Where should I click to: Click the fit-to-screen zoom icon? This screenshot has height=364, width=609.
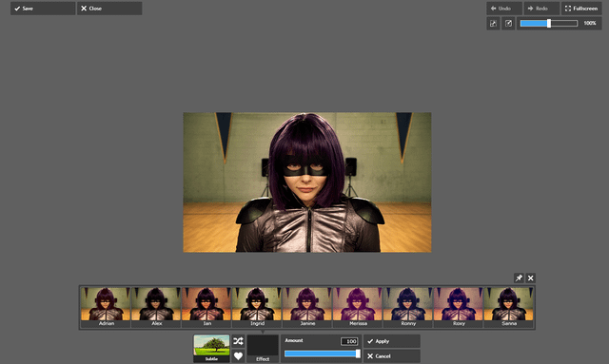tap(493, 23)
